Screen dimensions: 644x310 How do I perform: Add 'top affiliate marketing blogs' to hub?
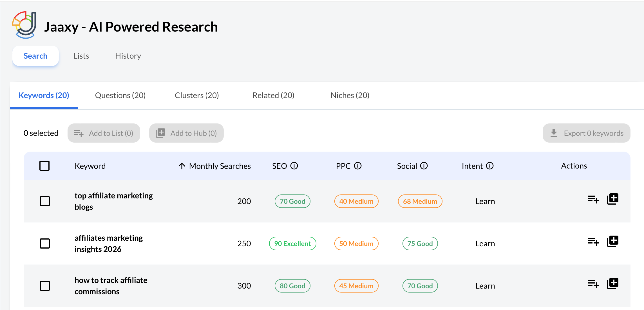613,199
